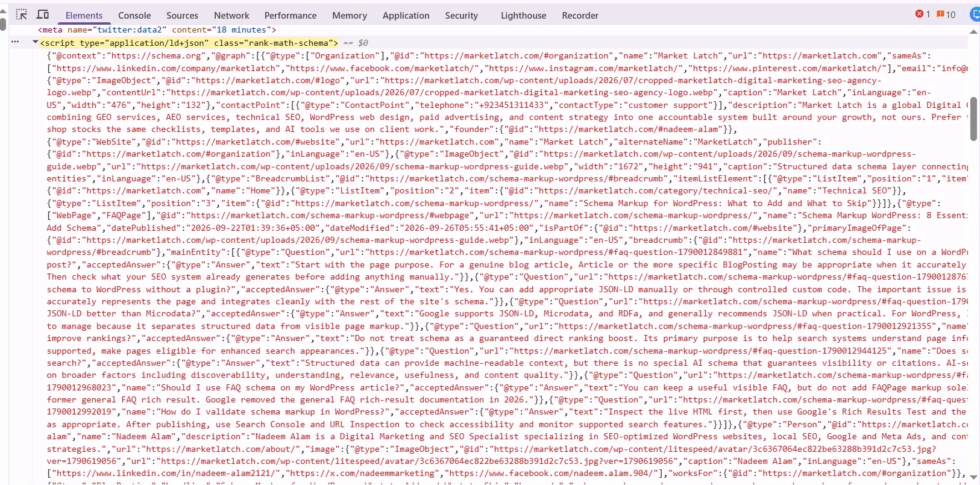Activate the inspect element picker icon
Screen dimensions: 980x485
pyautogui.click(x=22, y=14)
